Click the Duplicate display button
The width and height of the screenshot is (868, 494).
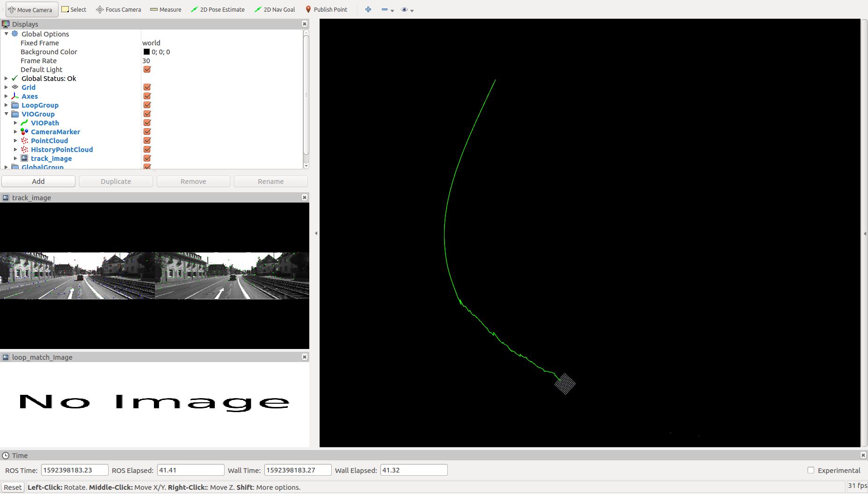(x=116, y=182)
